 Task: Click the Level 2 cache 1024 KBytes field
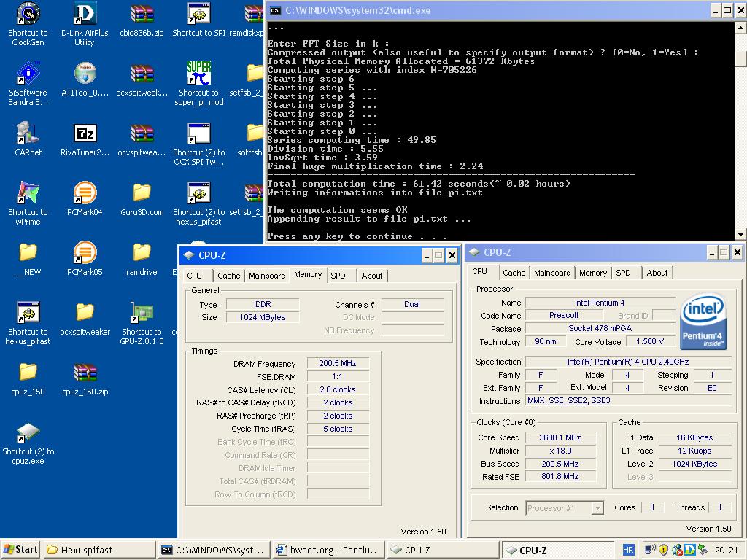[694, 464]
